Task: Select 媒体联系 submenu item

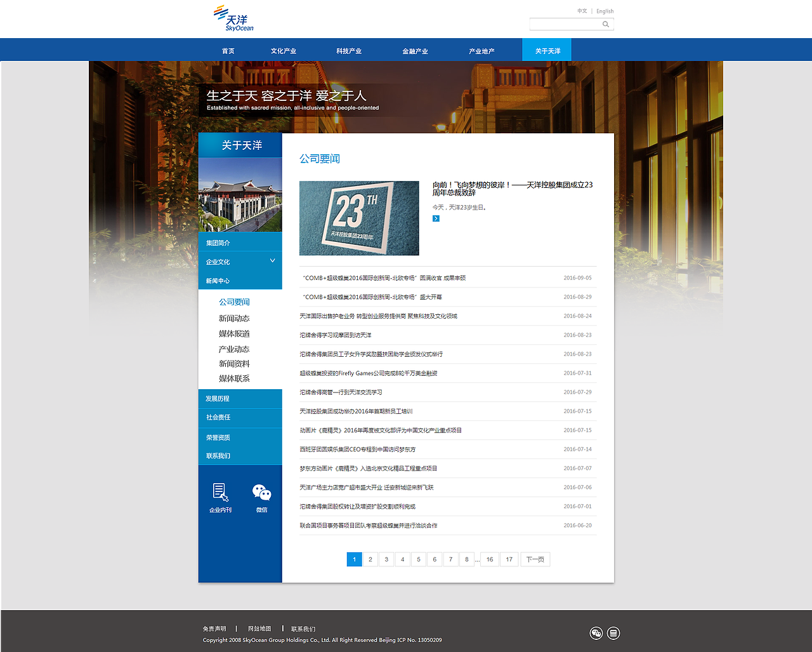Action: point(234,378)
